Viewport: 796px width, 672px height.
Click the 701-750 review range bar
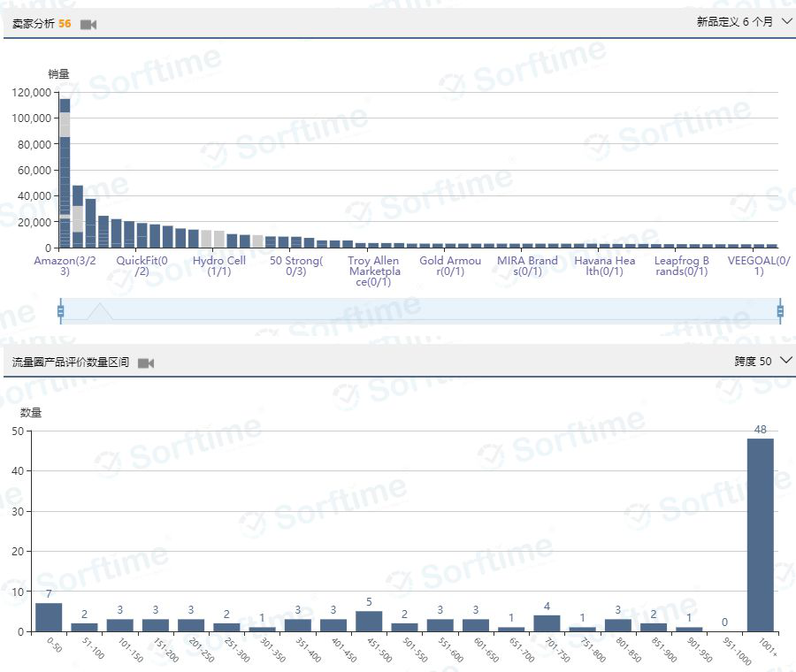coord(547,622)
